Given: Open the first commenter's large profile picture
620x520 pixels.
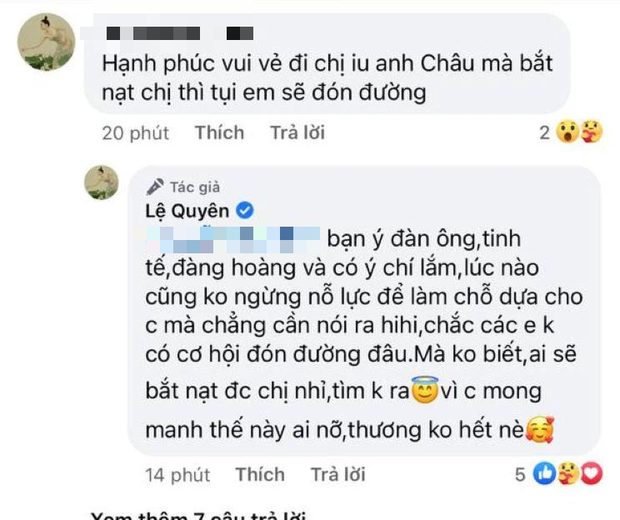Looking at the screenshot, I should tap(46, 42).
